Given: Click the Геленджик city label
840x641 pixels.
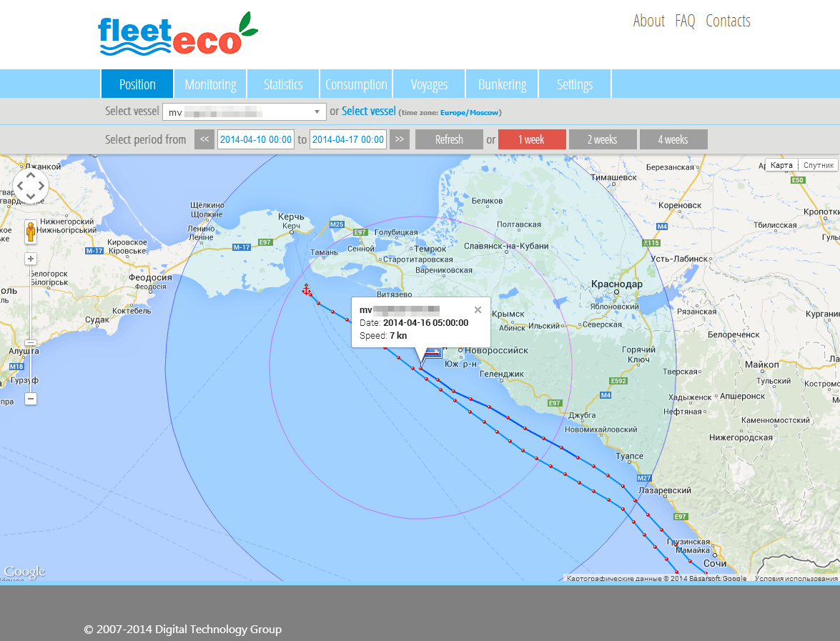Looking at the screenshot, I should (x=501, y=374).
